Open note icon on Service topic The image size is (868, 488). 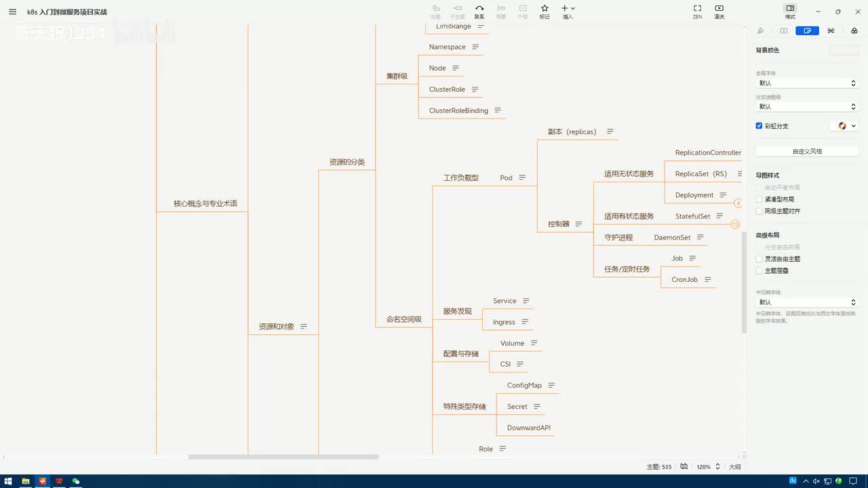526,301
